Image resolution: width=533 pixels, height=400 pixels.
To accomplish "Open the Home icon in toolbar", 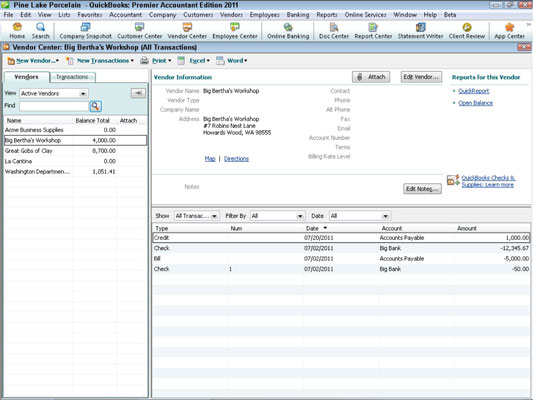I will tap(17, 31).
